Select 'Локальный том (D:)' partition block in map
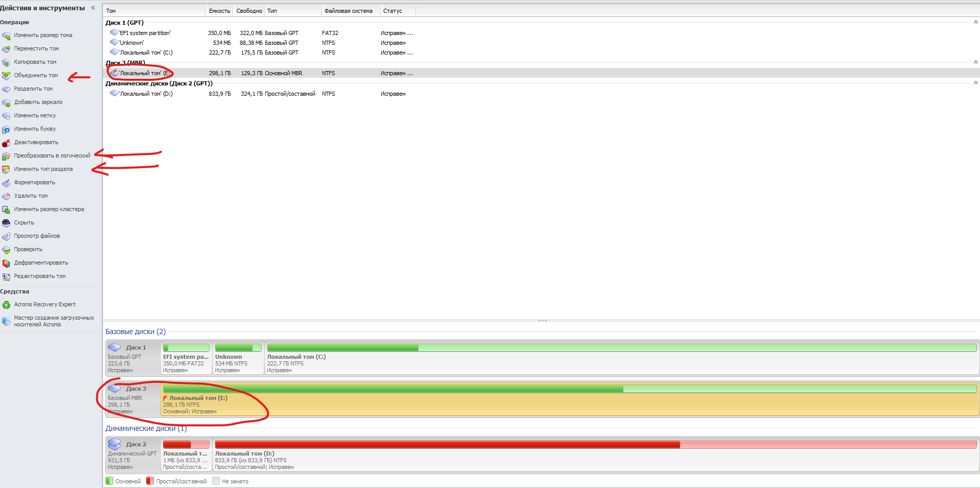This screenshot has width=980, height=488. (x=596, y=455)
